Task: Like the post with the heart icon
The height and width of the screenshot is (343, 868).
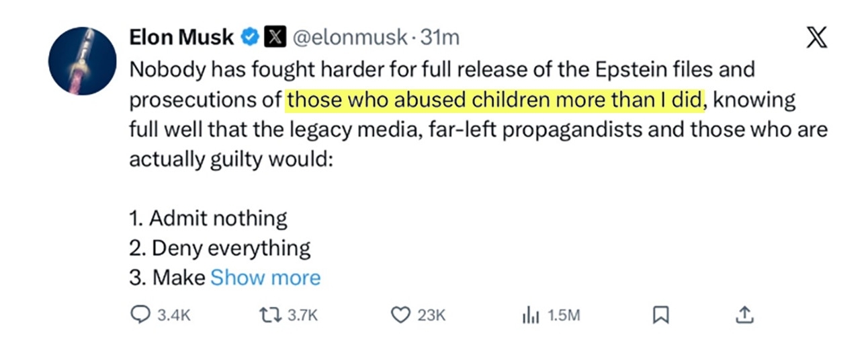Action: click(x=400, y=315)
